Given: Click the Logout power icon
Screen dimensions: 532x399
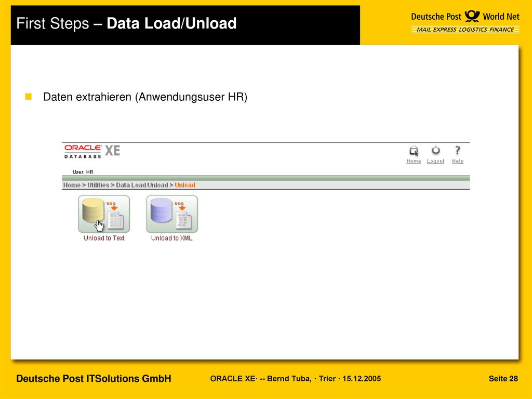Looking at the screenshot, I should coord(436,150).
